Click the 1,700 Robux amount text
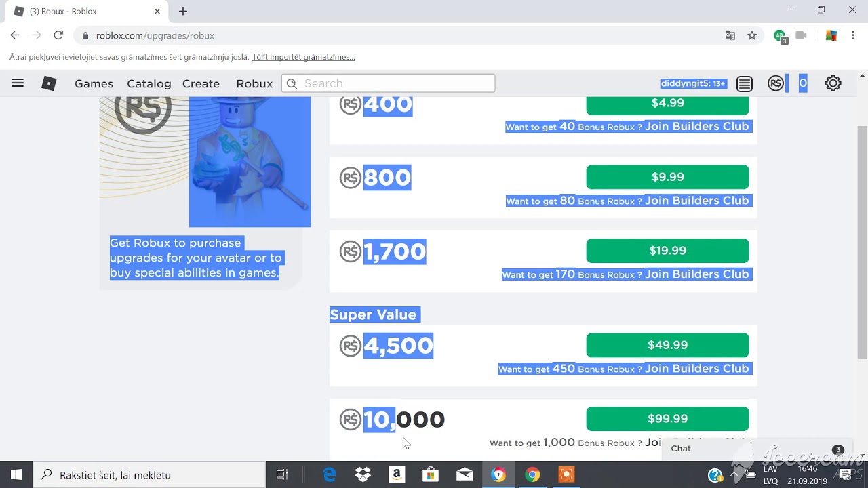868x488 pixels. 395,251
